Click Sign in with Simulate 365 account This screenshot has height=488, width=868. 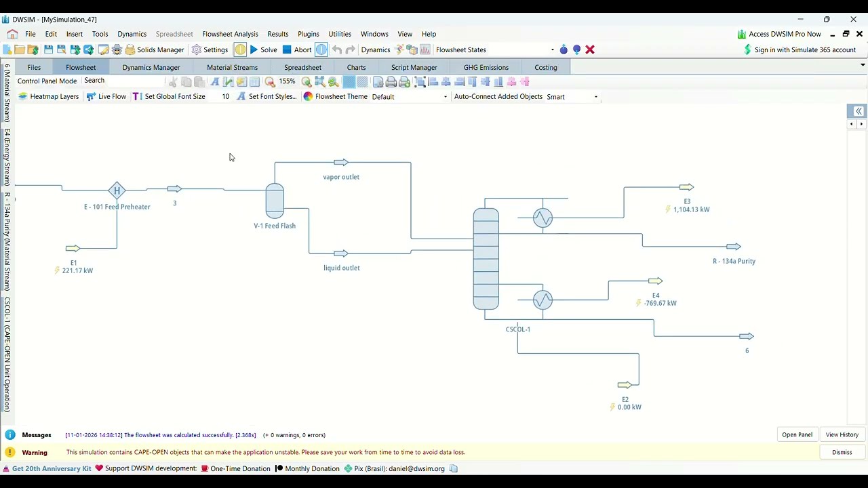click(x=800, y=49)
